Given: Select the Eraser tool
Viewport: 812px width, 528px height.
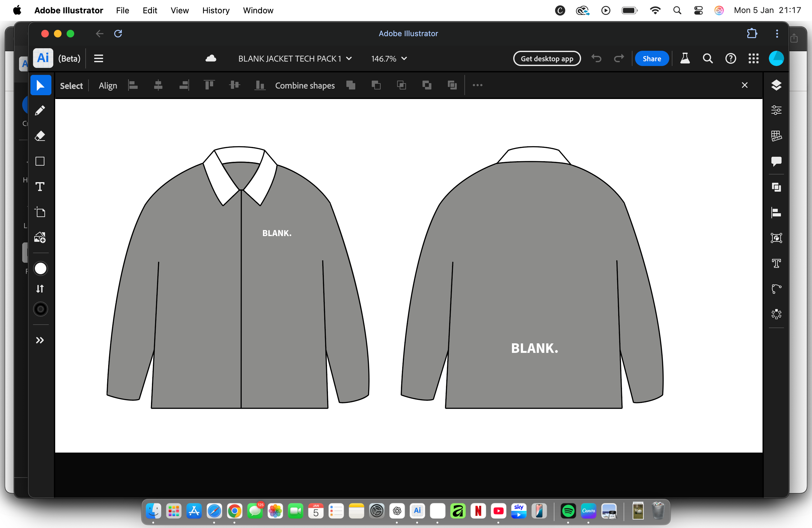Looking at the screenshot, I should coord(40,135).
